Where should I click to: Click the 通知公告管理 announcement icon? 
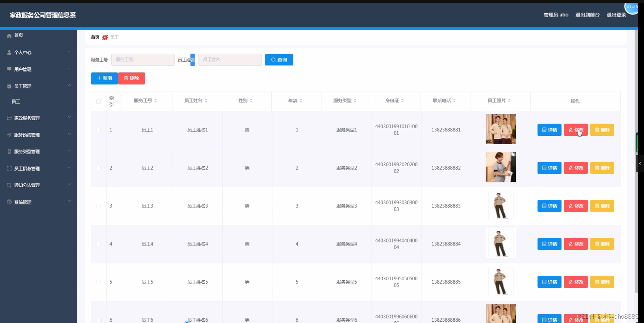(x=9, y=185)
